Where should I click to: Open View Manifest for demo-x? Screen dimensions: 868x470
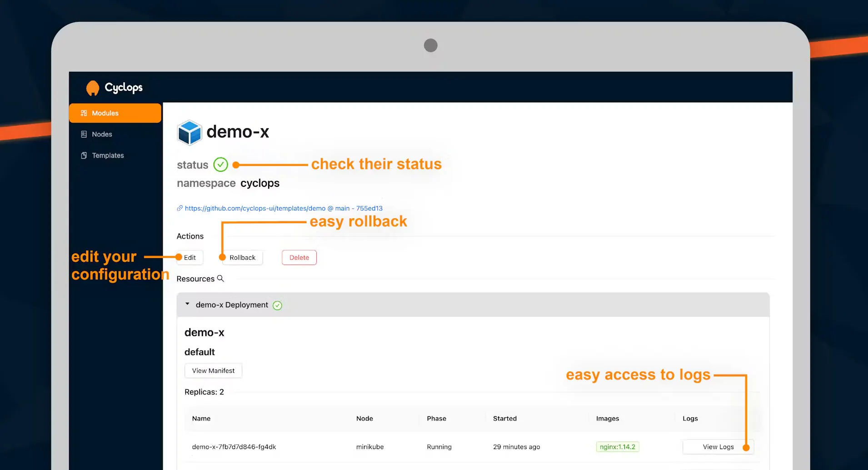click(x=213, y=370)
